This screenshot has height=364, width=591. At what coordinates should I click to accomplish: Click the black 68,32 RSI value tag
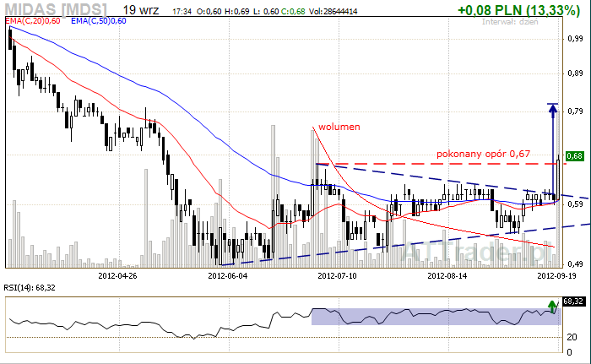(x=573, y=302)
